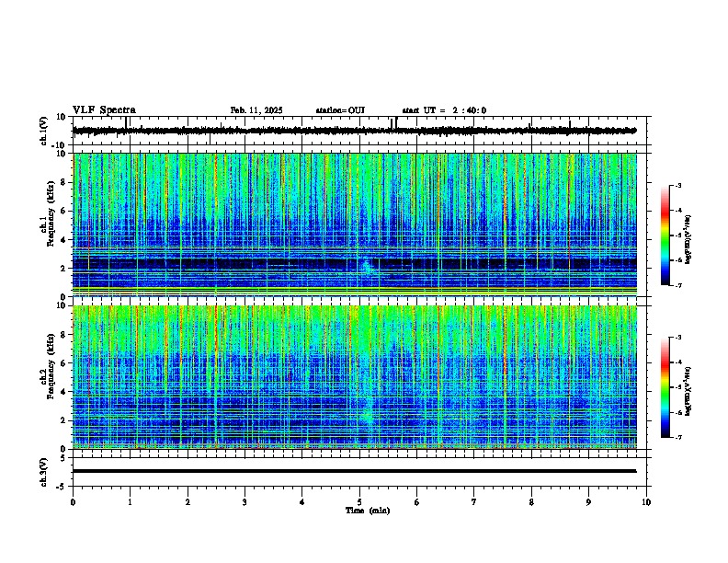The image size is (728, 563).
Task: Click the "6" kHz tick of ch.1 spectrogram
Action: (63, 211)
